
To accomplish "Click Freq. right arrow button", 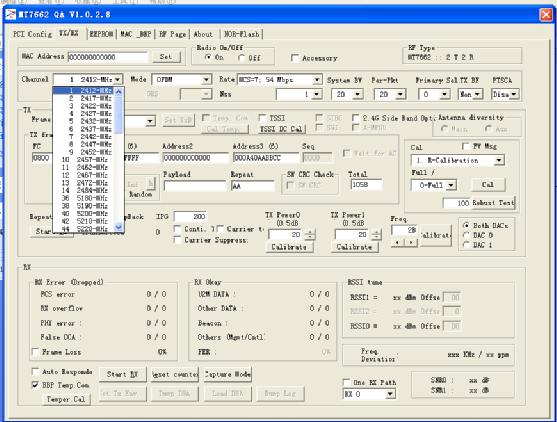I will tap(411, 242).
